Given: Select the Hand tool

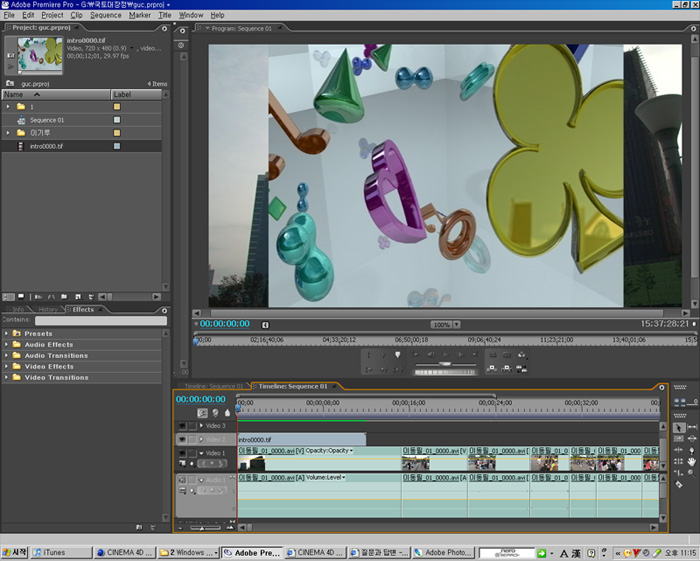Looking at the screenshot, I should pyautogui.click(x=692, y=461).
